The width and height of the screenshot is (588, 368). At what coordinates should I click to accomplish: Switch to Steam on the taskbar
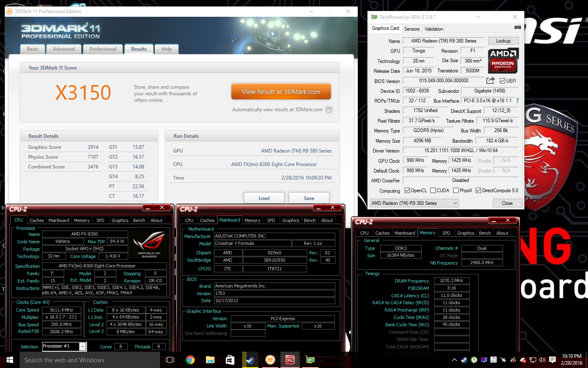pos(250,360)
